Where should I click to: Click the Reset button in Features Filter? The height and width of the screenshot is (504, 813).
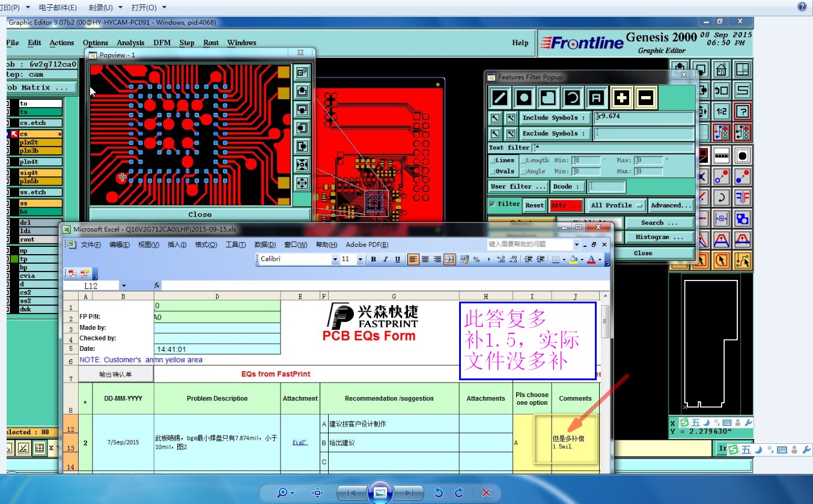[534, 205]
